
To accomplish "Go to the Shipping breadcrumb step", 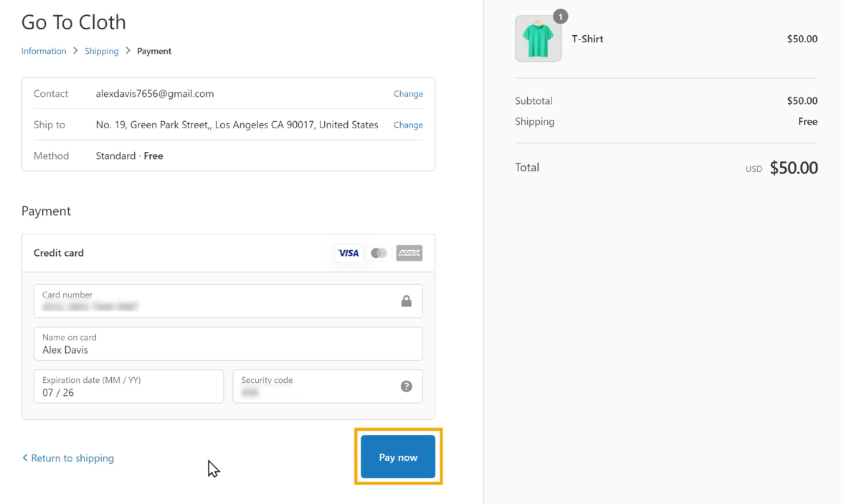I will (101, 51).
